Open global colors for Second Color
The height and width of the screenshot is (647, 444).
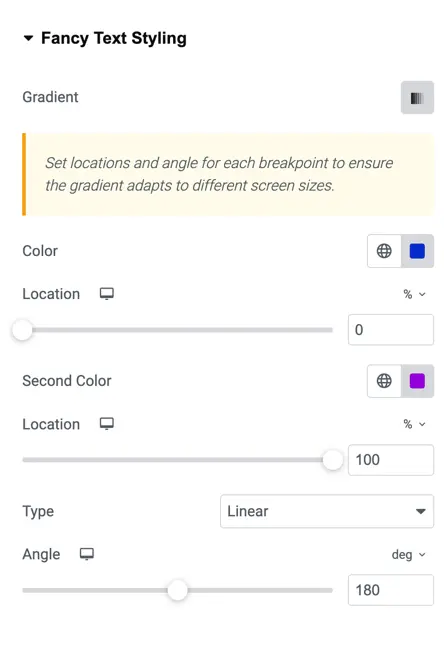(384, 381)
